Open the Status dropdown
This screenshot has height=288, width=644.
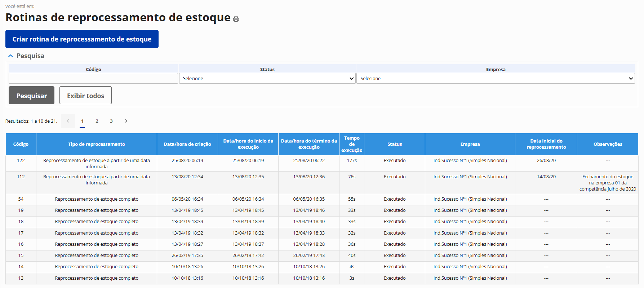tap(267, 78)
